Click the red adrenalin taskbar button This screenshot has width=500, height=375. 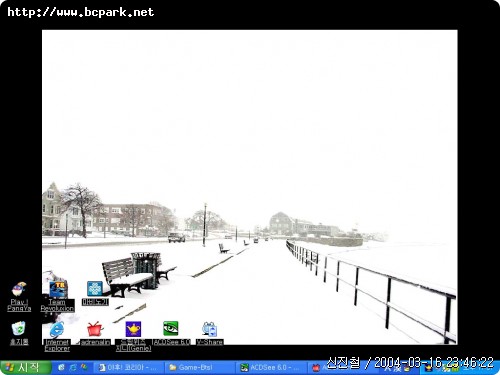point(317,368)
